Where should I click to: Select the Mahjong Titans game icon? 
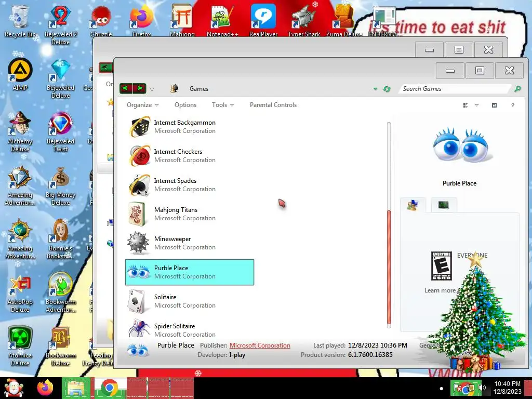click(137, 214)
